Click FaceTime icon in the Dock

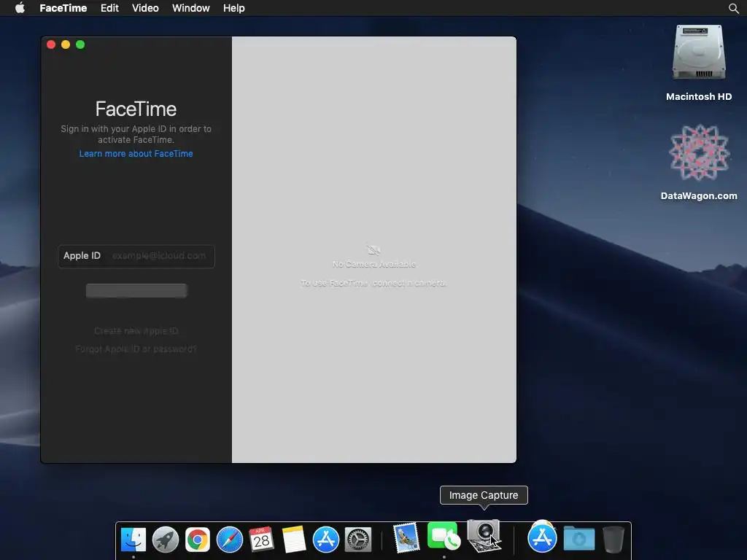pyautogui.click(x=444, y=536)
